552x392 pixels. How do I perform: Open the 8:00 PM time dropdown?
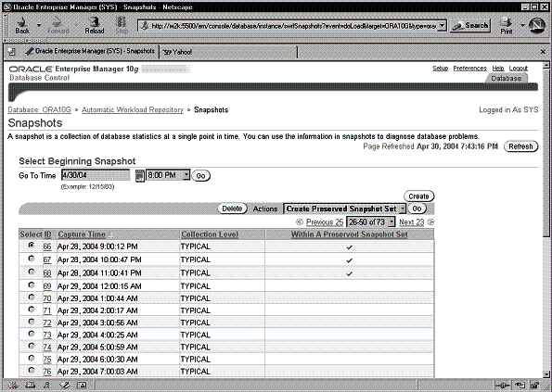168,175
